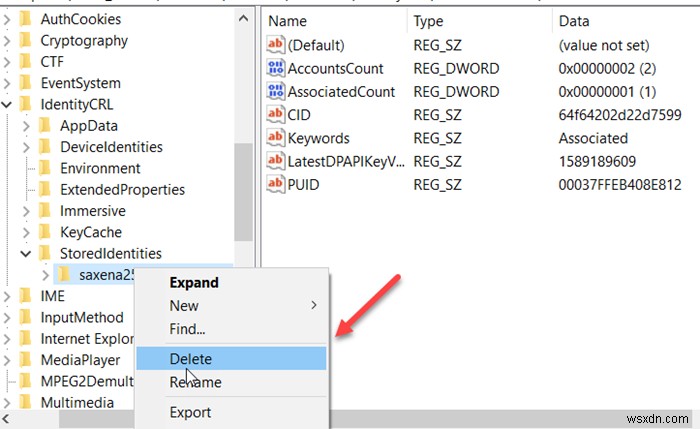The width and height of the screenshot is (700, 429).
Task: Click the LatestDPAPIKeyV string value icon
Action: coord(275,161)
